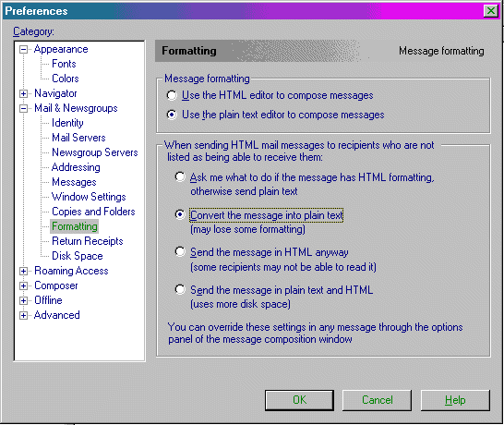The width and height of the screenshot is (504, 425).
Task: Collapse the Mail & Newsgroups category
Action: pos(23,108)
